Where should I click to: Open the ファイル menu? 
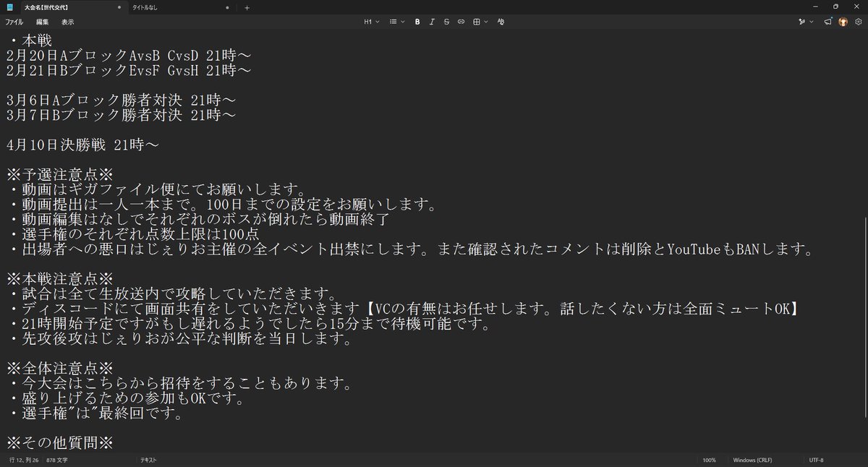pyautogui.click(x=14, y=22)
